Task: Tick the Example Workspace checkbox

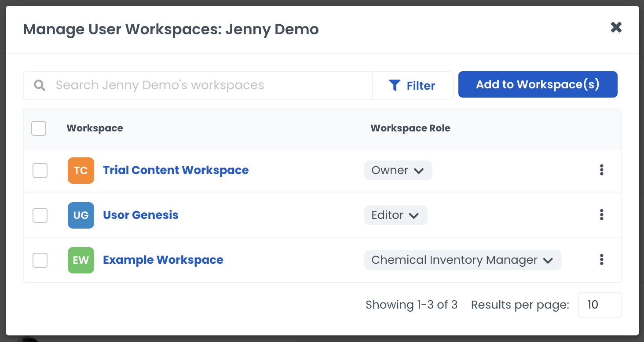Action: [x=40, y=260]
